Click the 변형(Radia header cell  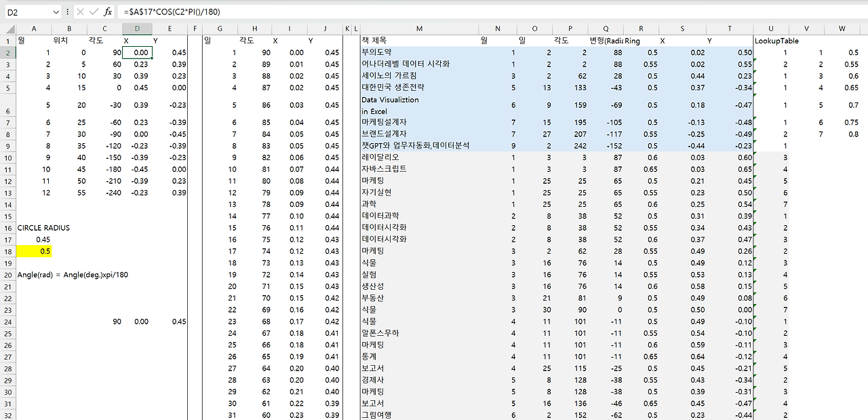[x=606, y=41]
